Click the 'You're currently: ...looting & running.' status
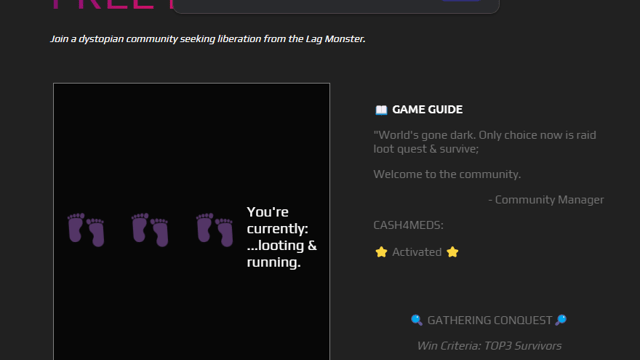The image size is (640, 360). [282, 237]
